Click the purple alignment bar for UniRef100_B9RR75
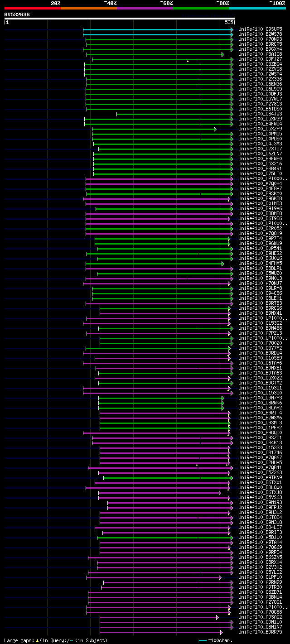290x644 pixels. coord(161,632)
